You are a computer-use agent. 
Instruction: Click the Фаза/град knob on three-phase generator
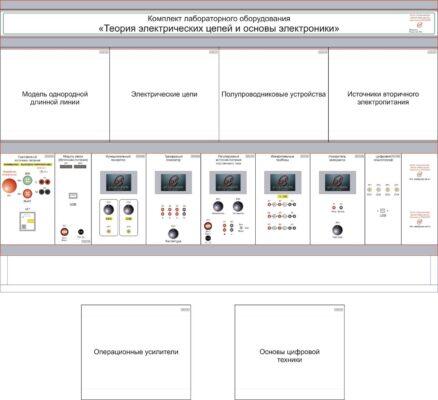tap(173, 234)
